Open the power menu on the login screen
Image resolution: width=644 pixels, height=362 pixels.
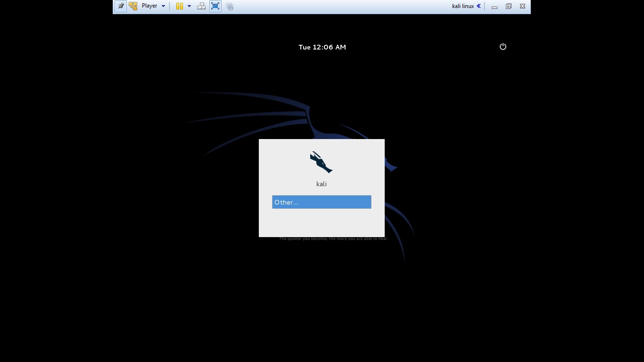(x=503, y=47)
